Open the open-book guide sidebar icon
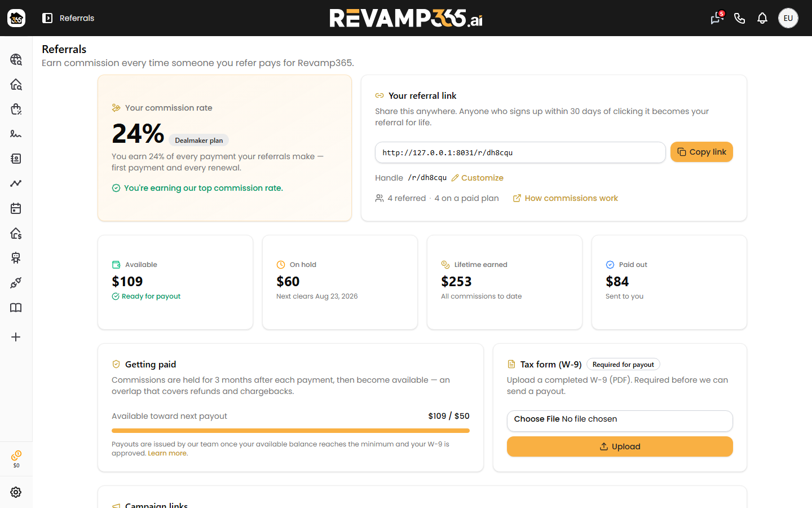The width and height of the screenshot is (812, 508). 16,308
